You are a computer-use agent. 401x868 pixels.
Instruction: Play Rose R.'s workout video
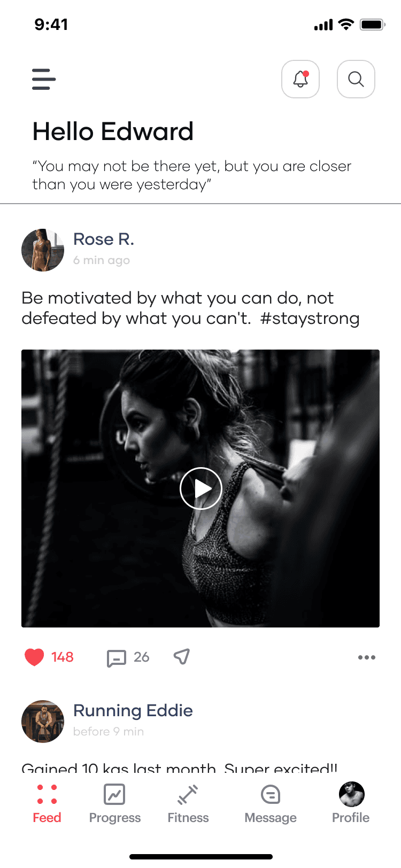(x=200, y=489)
